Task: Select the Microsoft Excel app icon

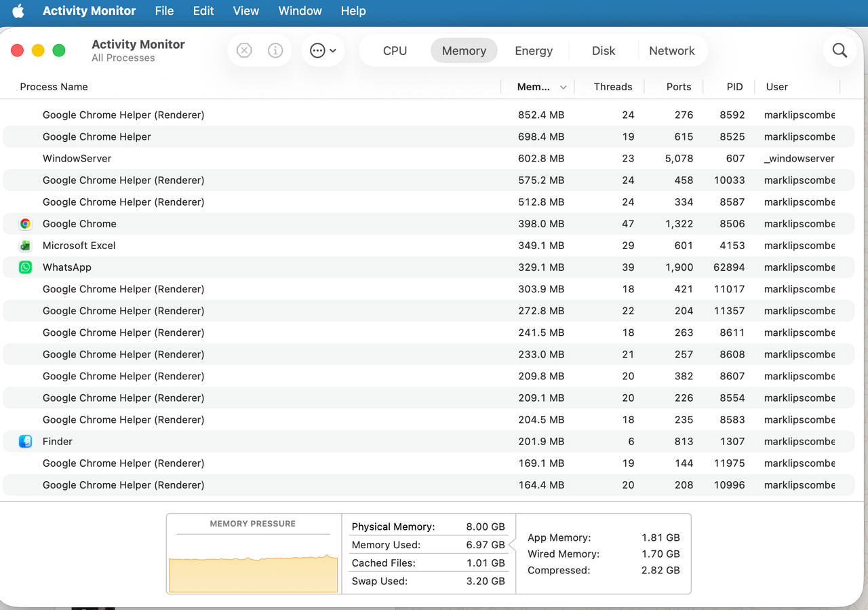Action: pyautogui.click(x=25, y=246)
